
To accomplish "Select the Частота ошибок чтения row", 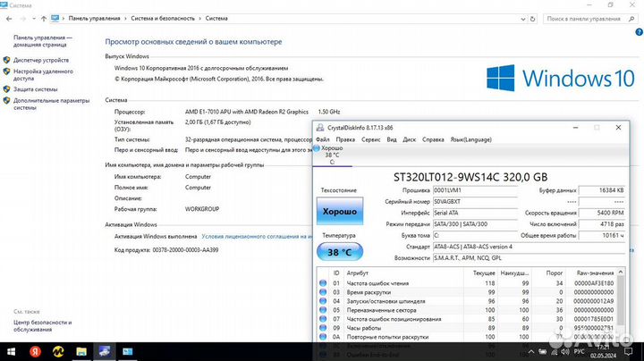I will tap(467, 283).
